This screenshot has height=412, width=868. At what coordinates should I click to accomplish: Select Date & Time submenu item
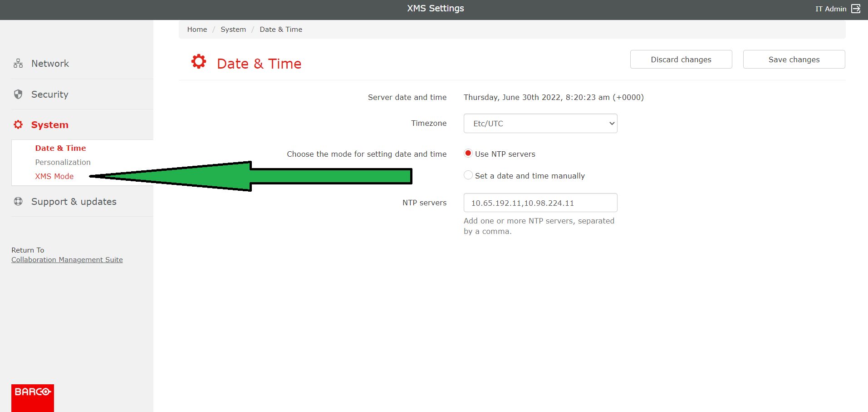61,148
